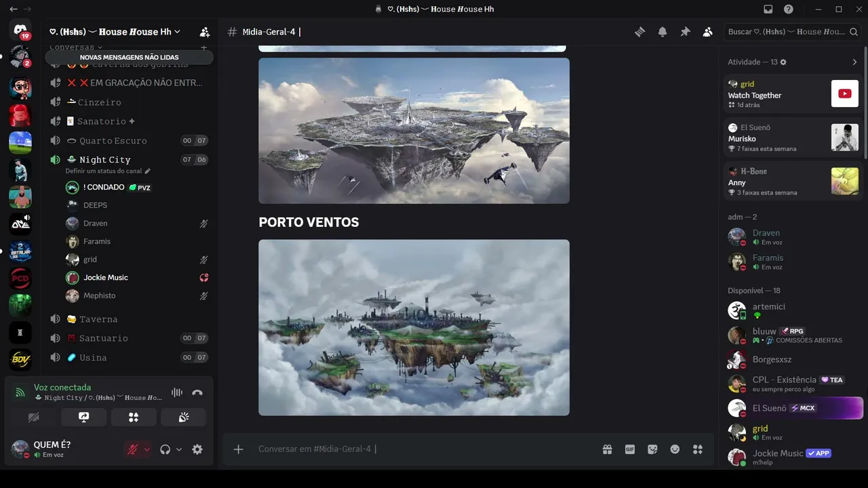The height and width of the screenshot is (488, 868).
Task: Toggle microphone mute
Action: [134, 449]
